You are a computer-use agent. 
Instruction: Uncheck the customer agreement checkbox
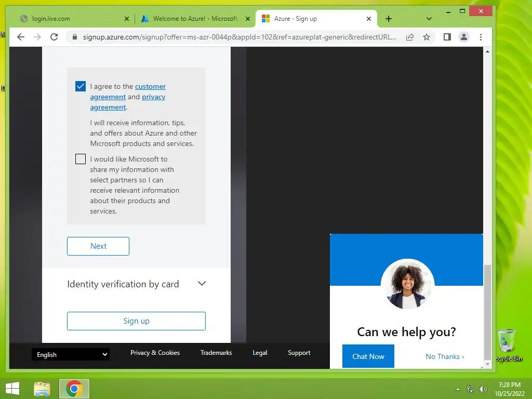tap(81, 86)
